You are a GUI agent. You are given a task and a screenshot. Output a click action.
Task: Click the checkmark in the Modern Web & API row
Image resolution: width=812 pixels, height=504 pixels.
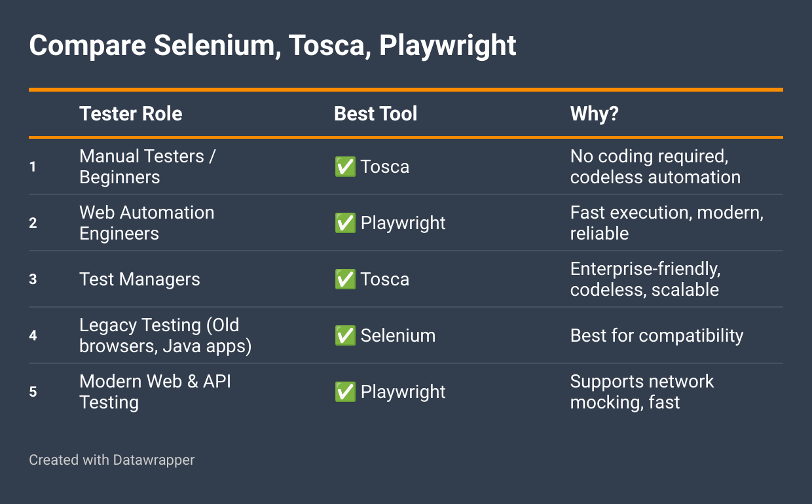click(x=345, y=392)
